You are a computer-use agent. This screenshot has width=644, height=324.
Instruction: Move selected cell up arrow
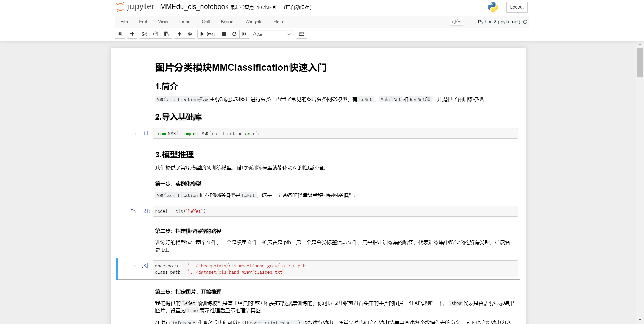(179, 34)
